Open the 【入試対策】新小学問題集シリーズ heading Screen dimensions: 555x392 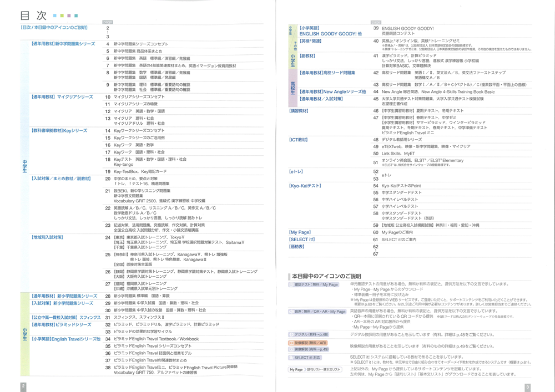pos(62,303)
